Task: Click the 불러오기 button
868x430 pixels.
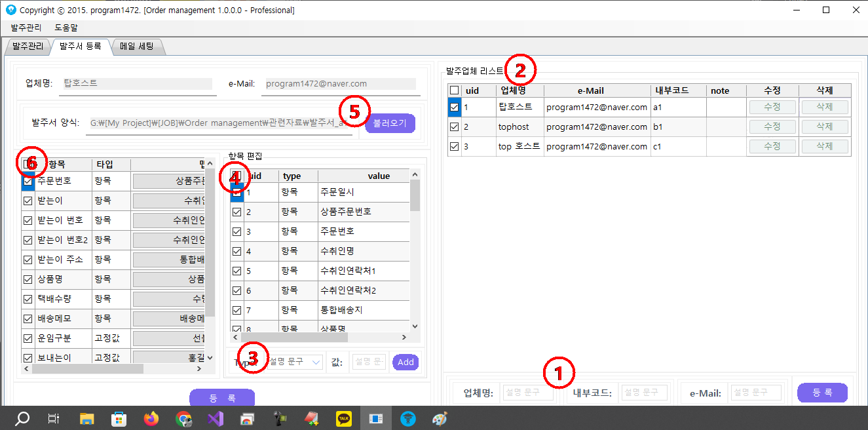Action: 389,123
